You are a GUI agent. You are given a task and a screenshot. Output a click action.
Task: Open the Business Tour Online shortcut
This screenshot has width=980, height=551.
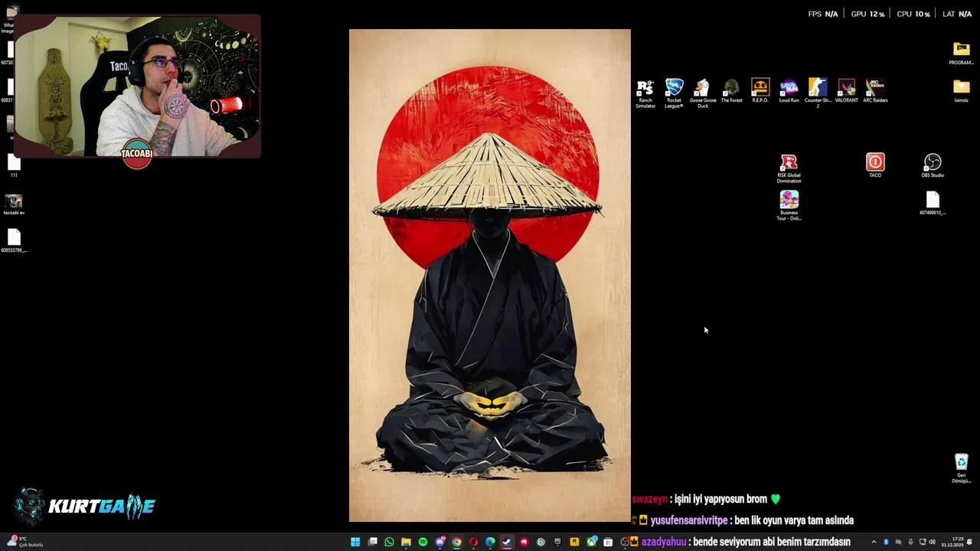789,206
